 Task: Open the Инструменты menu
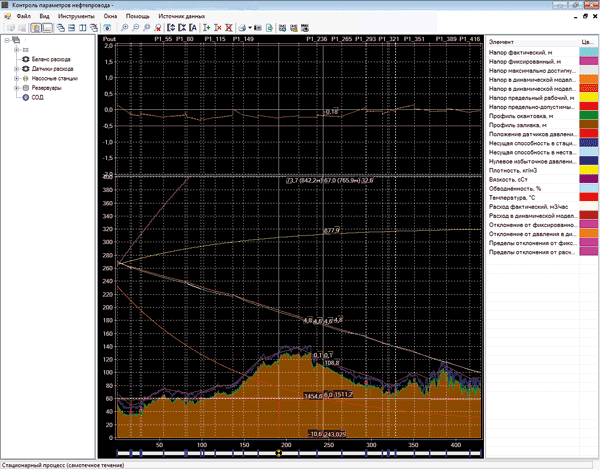[76, 16]
